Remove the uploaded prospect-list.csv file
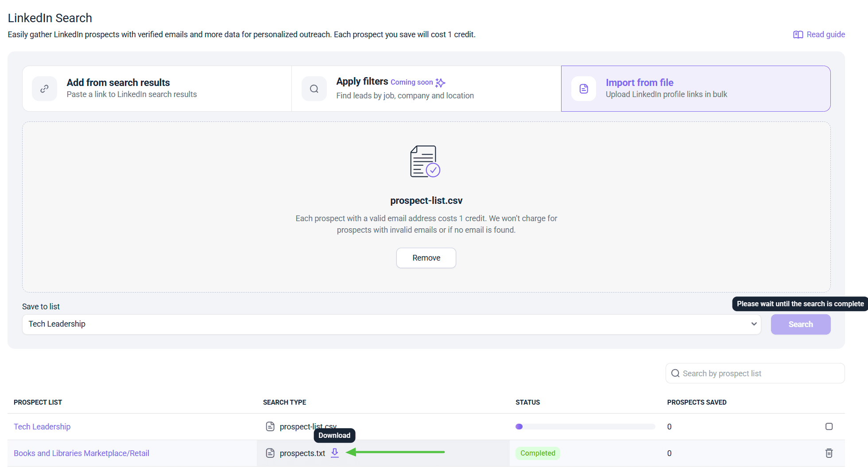 (x=426, y=258)
